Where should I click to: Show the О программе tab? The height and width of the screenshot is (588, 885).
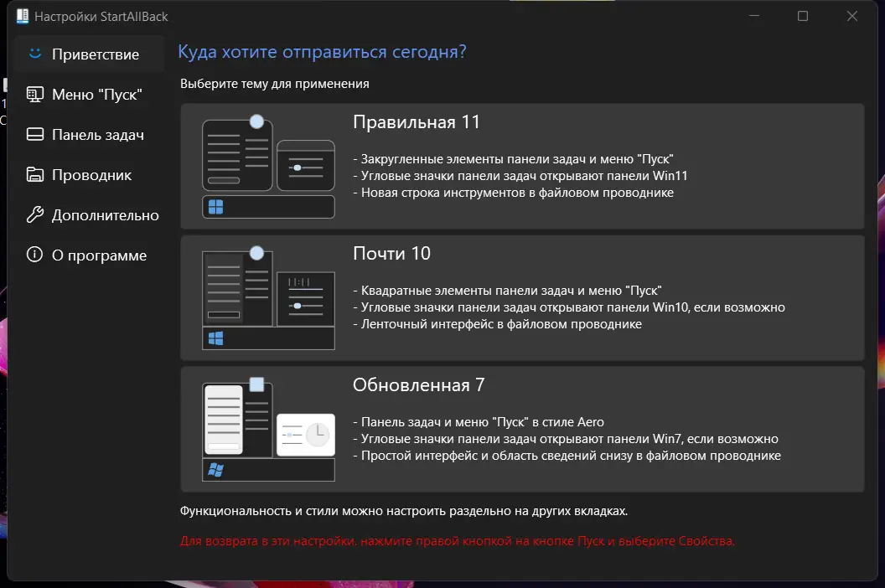89,255
